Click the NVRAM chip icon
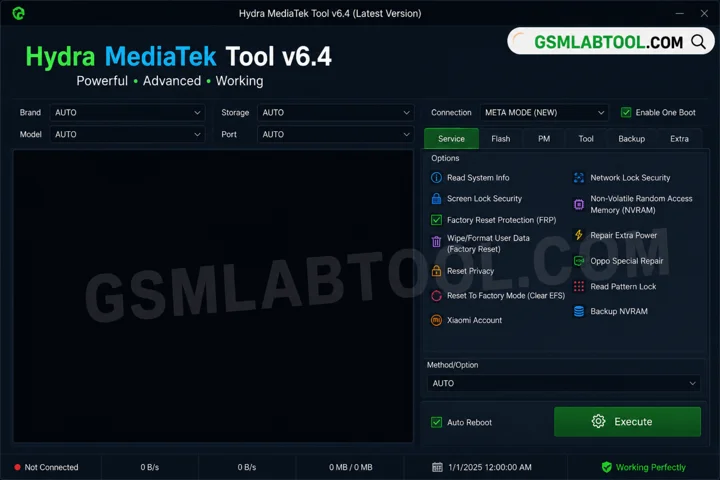Screen dimensions: 720x480 point(579,204)
